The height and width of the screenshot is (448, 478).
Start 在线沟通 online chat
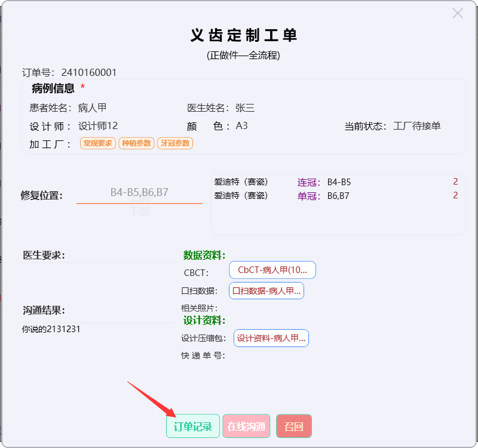[x=246, y=426]
